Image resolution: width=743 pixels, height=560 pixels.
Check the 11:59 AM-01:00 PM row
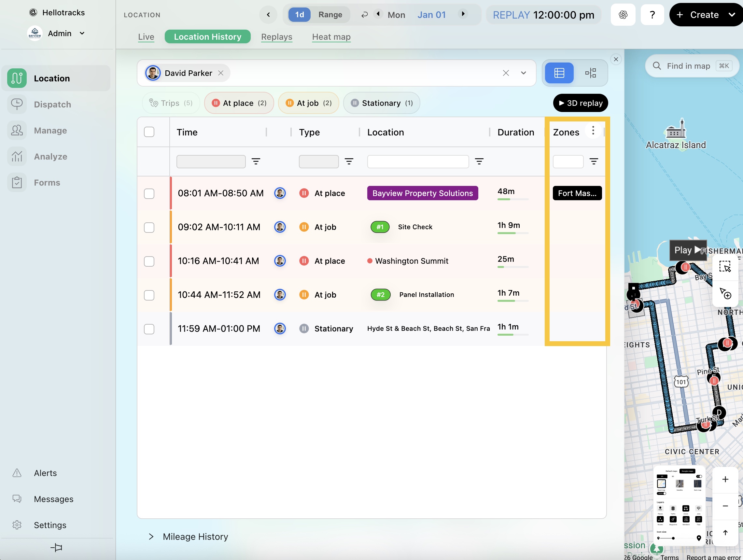pos(149,329)
